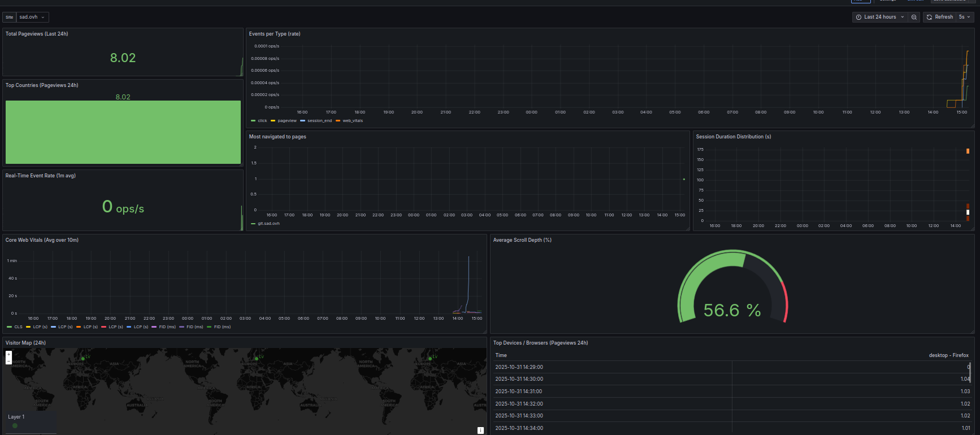Image resolution: width=980 pixels, height=435 pixels.
Task: Expand the 5s refresh interval dropdown
Action: pos(965,18)
